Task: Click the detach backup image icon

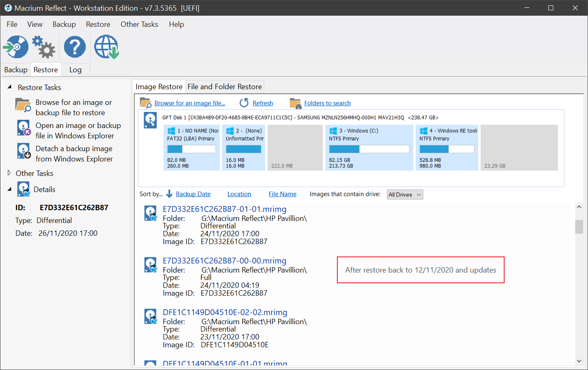Action: point(24,151)
